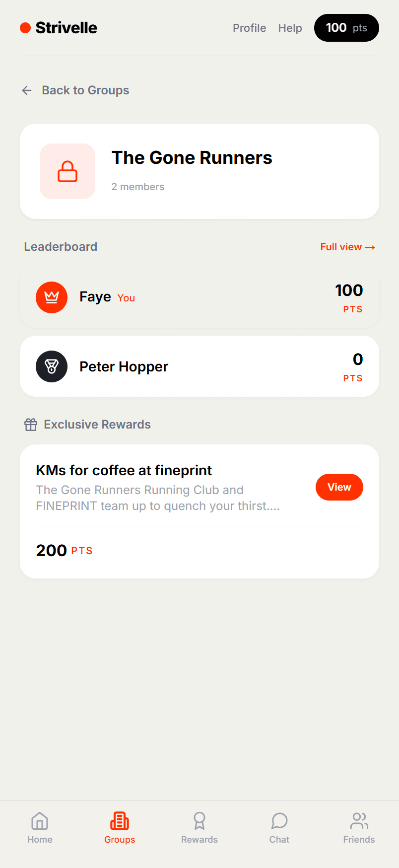399x868 pixels.
Task: Switch to the Rewards tab
Action: tap(199, 827)
